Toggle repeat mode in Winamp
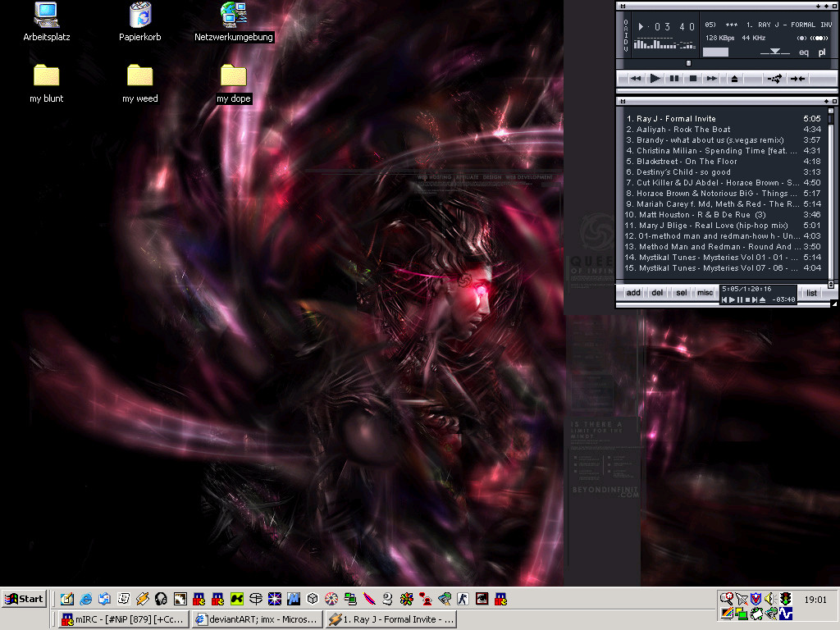840x630 pixels. [797, 79]
